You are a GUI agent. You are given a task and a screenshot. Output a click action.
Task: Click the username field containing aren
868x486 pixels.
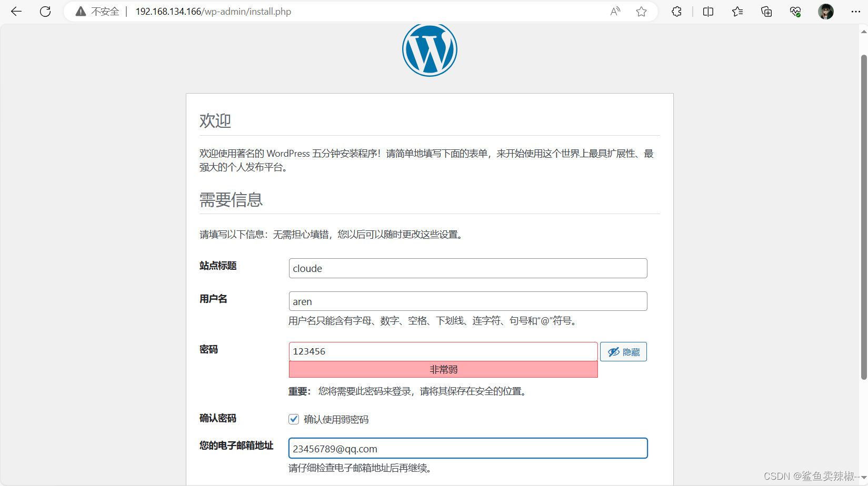468,301
